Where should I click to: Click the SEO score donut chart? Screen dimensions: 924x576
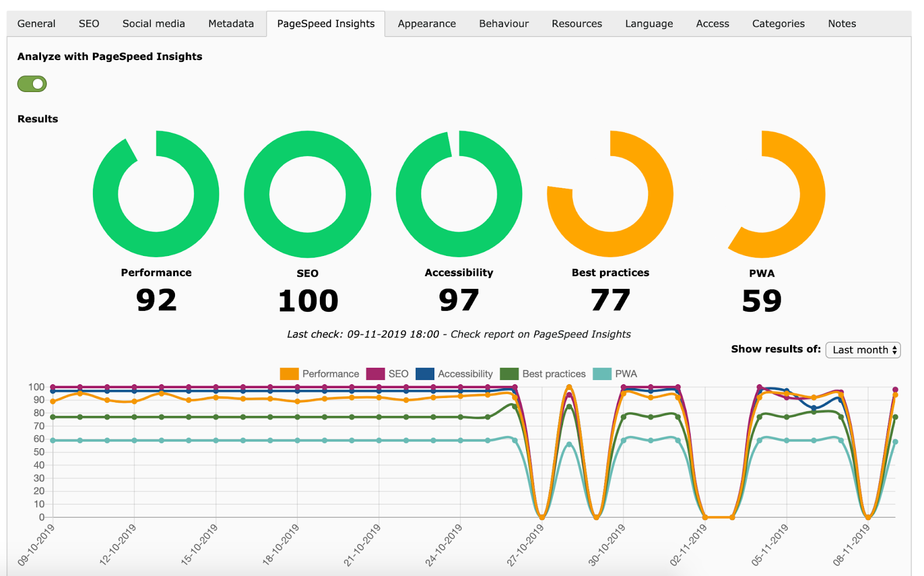point(308,194)
